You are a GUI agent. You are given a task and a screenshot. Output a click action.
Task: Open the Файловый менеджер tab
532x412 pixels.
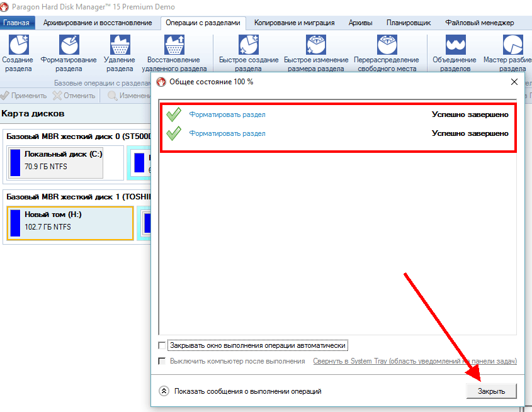click(x=479, y=23)
